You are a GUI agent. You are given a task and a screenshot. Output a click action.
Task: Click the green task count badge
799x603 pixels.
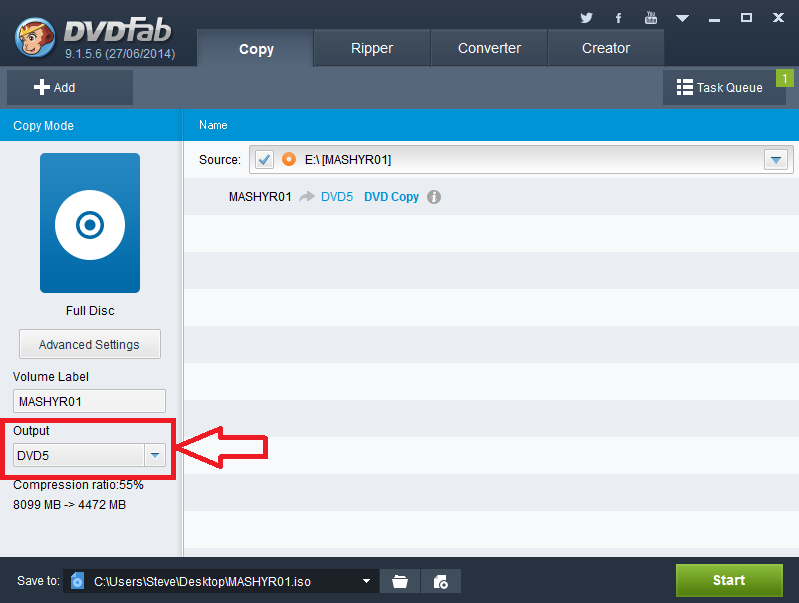point(785,78)
